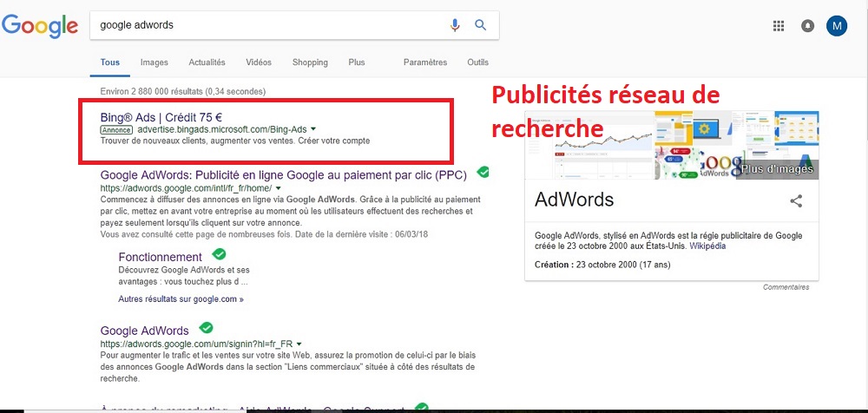Viewport: 868px width, 413px height.
Task: Click Autres résultats sur google.com link
Action: tap(181, 299)
